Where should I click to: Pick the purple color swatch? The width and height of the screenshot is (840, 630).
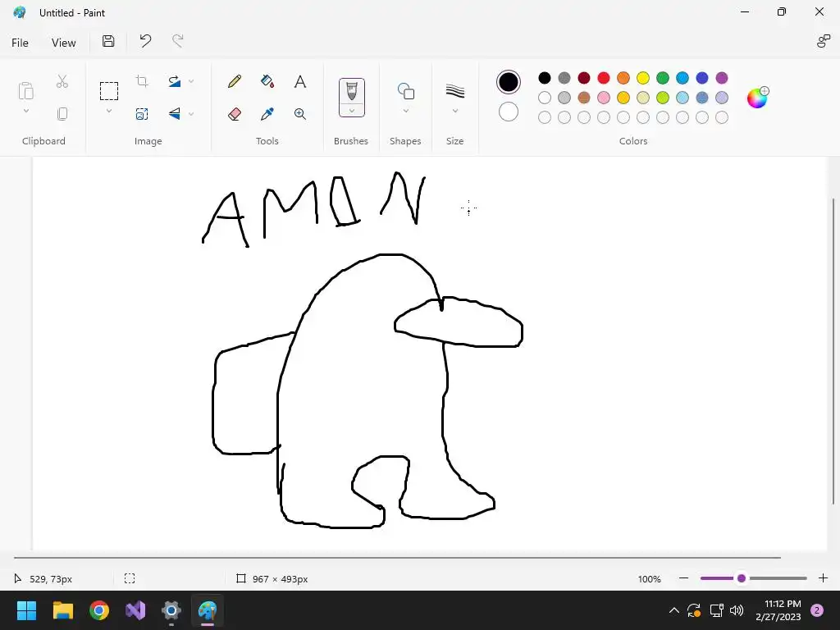pos(722,78)
